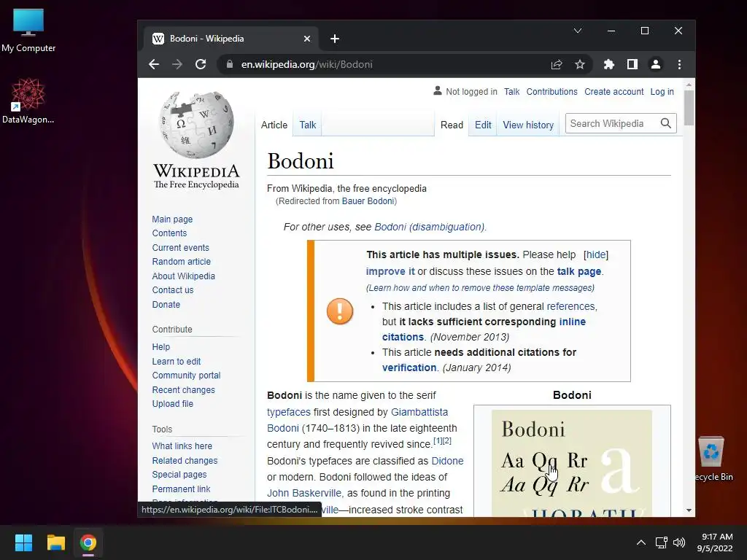
Task: Open the Extensions puzzle icon
Action: [609, 64]
